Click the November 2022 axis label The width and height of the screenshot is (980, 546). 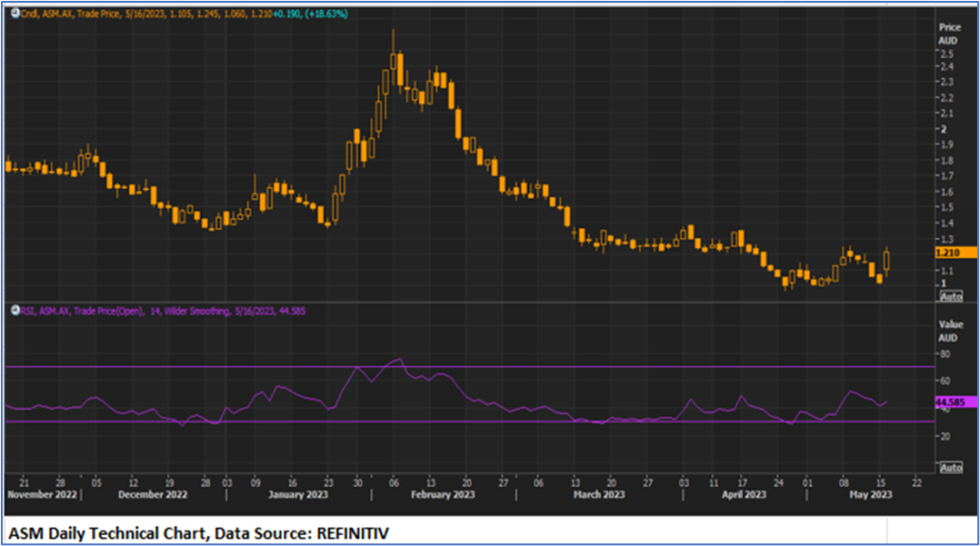click(43, 494)
